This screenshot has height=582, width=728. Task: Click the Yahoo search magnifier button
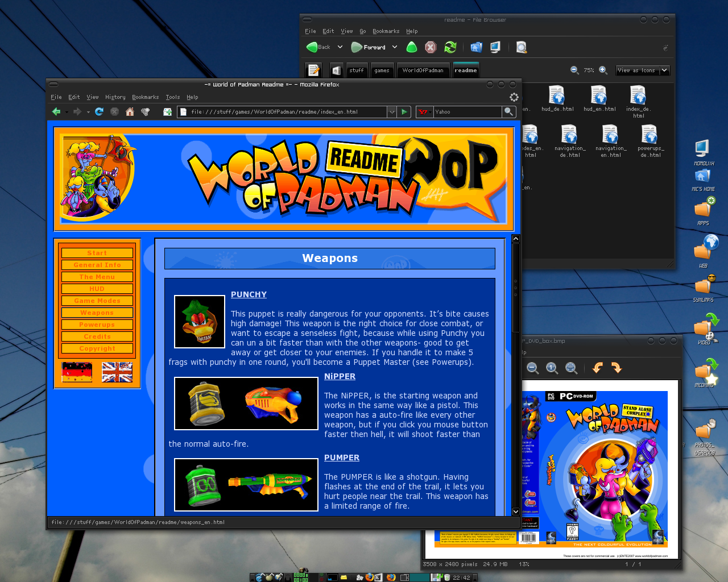click(508, 112)
